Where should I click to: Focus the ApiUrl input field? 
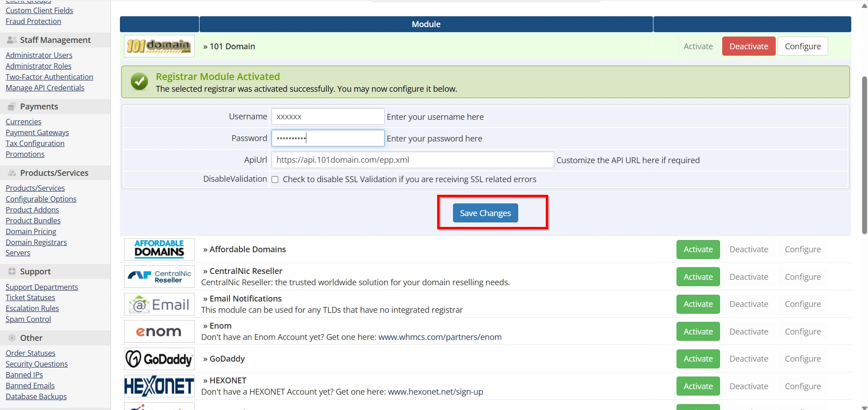(412, 160)
